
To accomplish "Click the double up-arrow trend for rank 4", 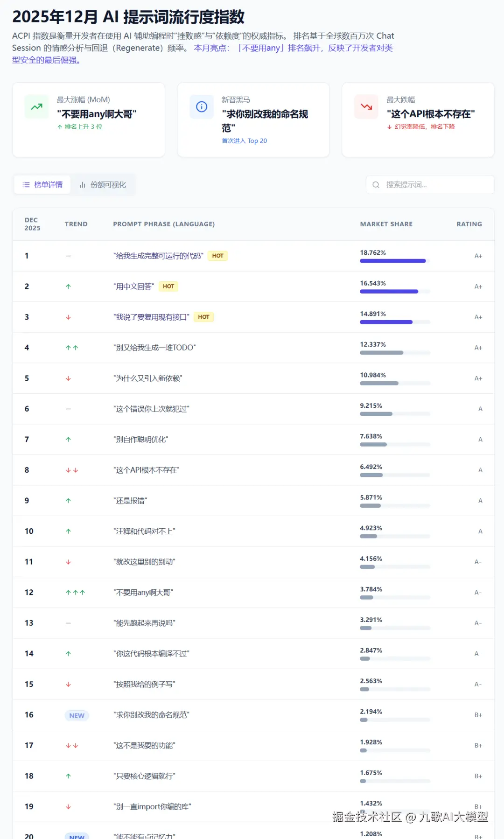I will pyautogui.click(x=72, y=348).
